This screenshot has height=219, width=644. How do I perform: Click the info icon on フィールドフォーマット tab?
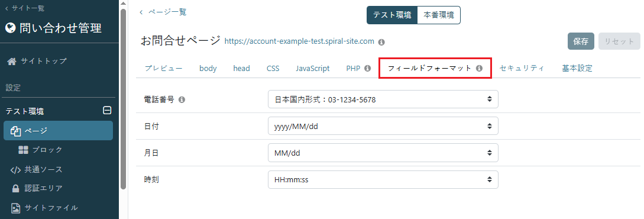point(479,68)
